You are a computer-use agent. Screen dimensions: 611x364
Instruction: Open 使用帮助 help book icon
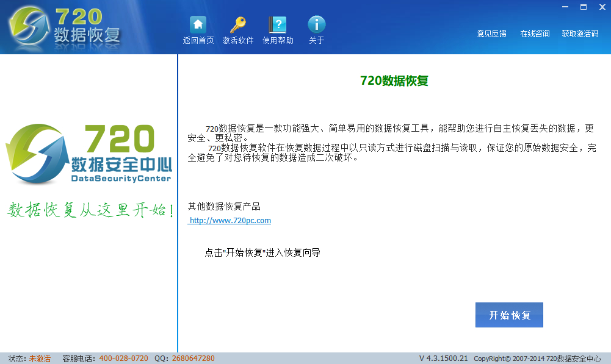pos(278,24)
